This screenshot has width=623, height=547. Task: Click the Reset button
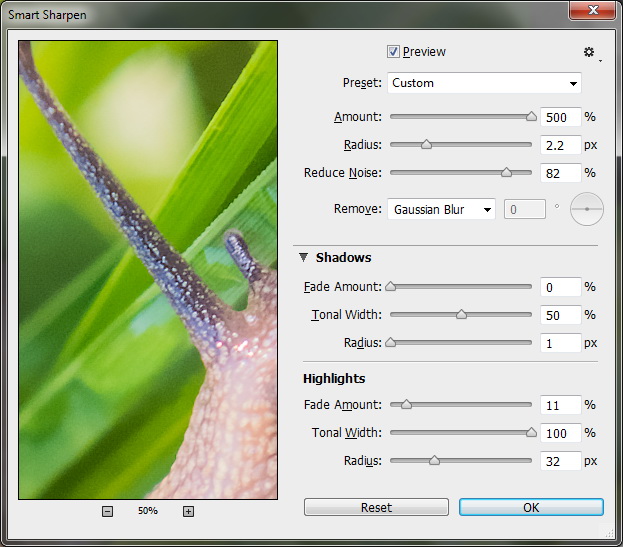pyautogui.click(x=376, y=507)
